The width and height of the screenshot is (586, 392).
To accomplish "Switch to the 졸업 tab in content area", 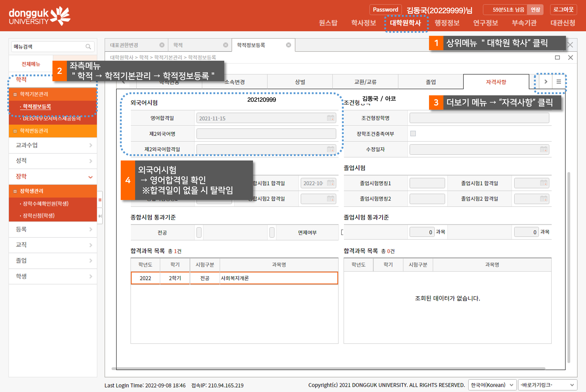I will (431, 82).
